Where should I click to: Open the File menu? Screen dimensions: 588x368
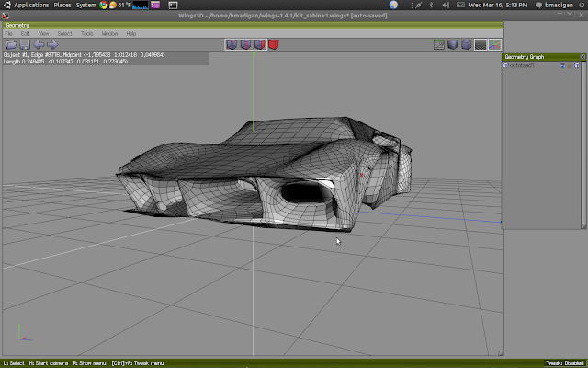[x=10, y=33]
